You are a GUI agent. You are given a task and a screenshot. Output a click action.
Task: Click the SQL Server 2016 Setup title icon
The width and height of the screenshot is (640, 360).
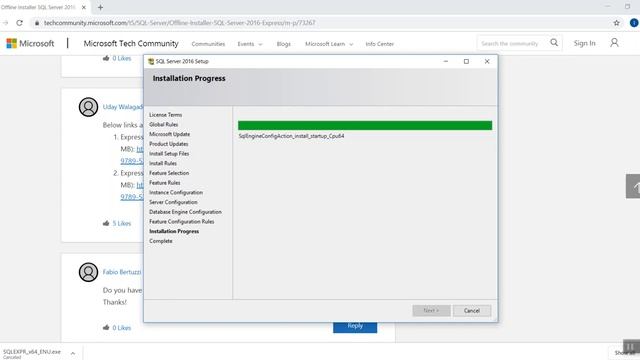tap(151, 61)
